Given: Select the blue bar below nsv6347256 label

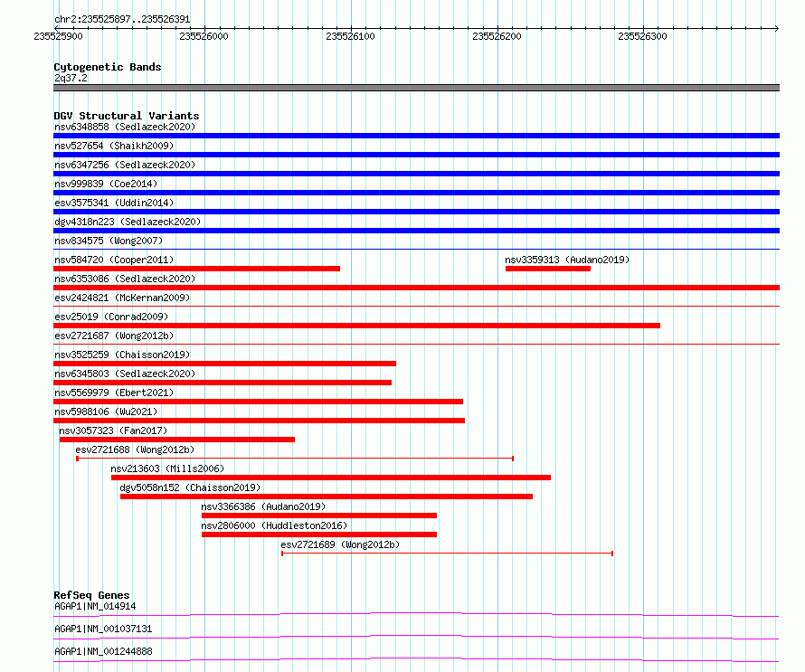Looking at the screenshot, I should pos(416,174).
